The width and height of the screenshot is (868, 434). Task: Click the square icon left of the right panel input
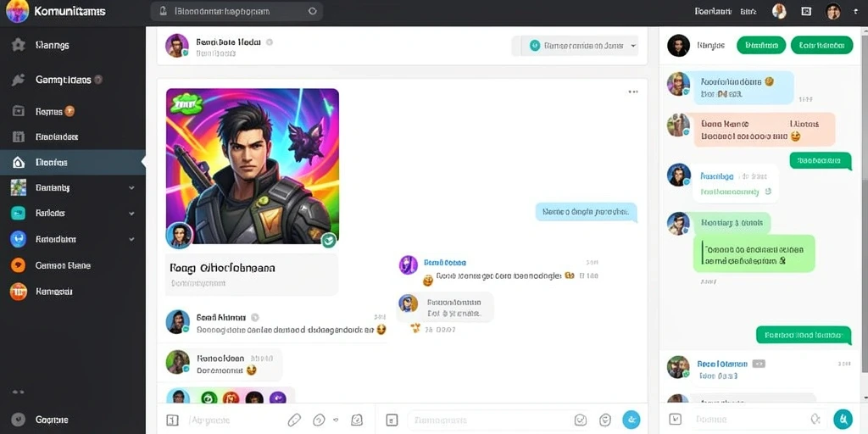click(675, 419)
